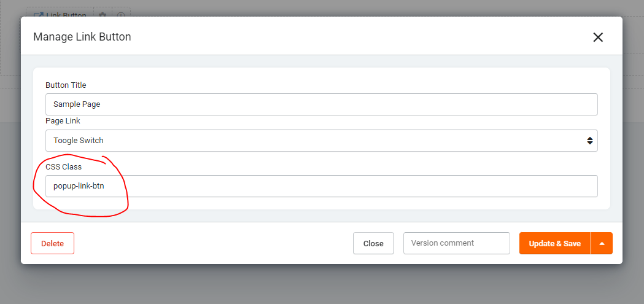The width and height of the screenshot is (644, 304).
Task: Expand save options arrow beside Update & Save
Action: coord(602,243)
